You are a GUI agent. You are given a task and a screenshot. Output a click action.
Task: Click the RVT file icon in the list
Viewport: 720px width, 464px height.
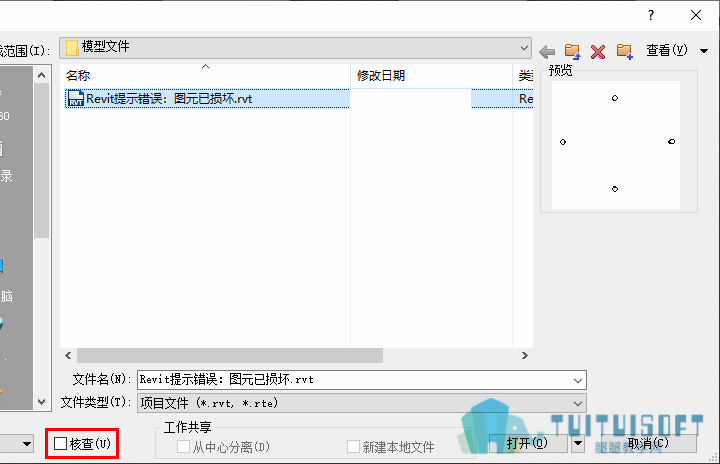click(x=75, y=98)
